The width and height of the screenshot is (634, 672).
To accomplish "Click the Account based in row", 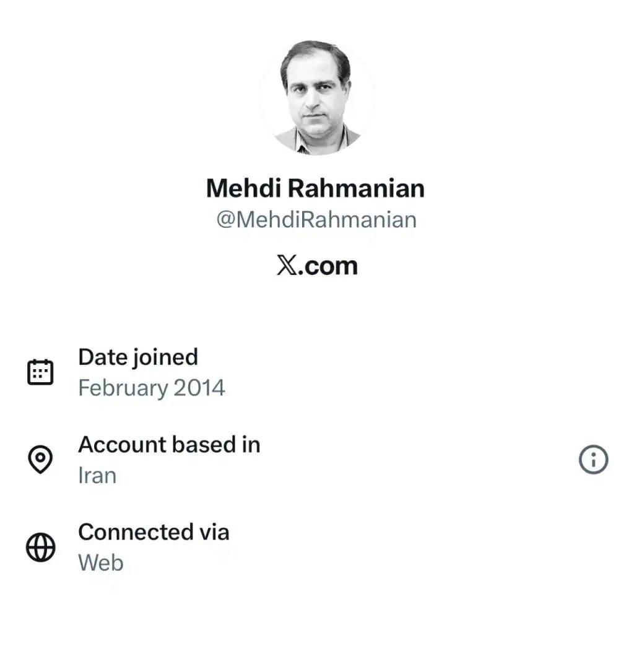I will pyautogui.click(x=169, y=459).
